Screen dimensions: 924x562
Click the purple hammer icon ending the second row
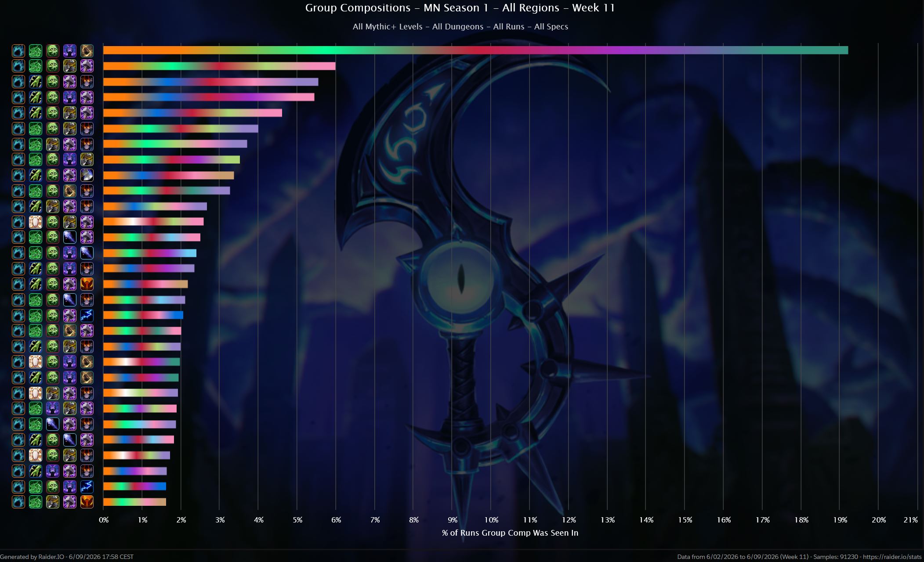pyautogui.click(x=87, y=66)
